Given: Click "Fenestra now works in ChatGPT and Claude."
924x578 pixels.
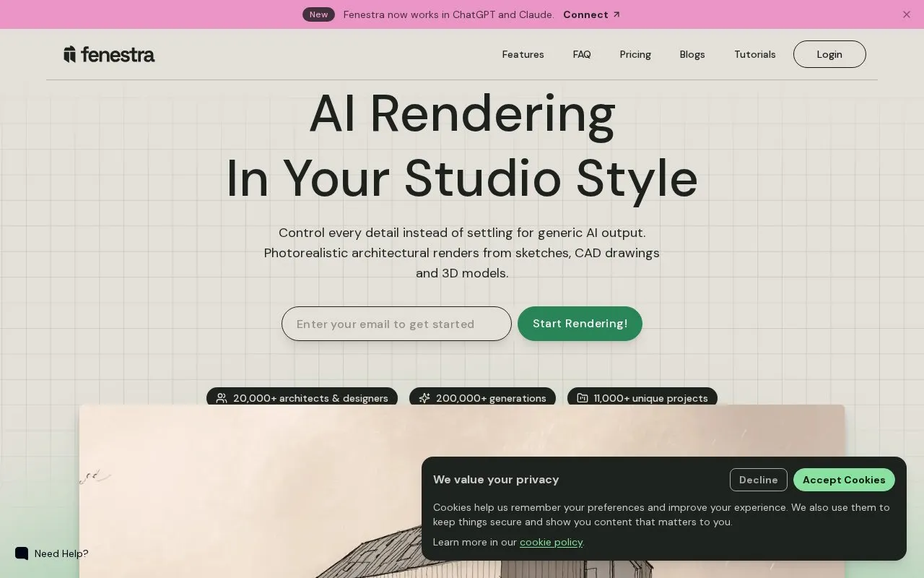Looking at the screenshot, I should [x=449, y=14].
